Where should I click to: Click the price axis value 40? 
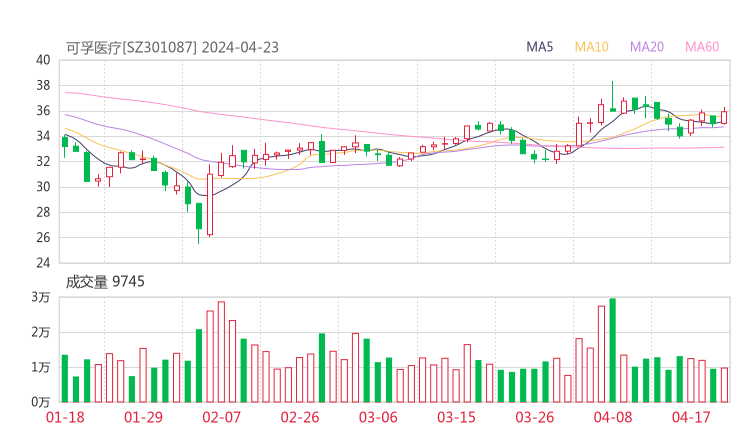click(x=43, y=60)
